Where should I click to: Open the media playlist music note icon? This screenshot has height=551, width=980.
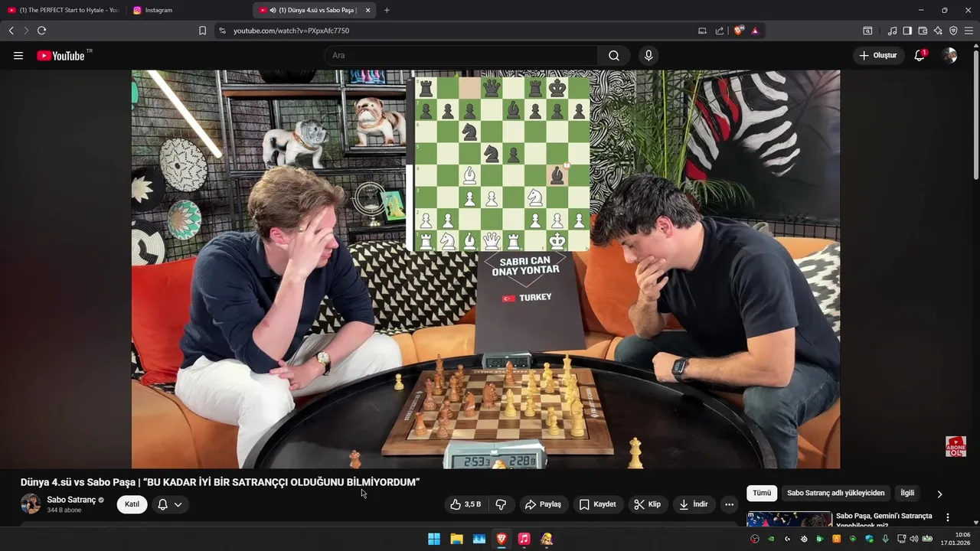892,31
